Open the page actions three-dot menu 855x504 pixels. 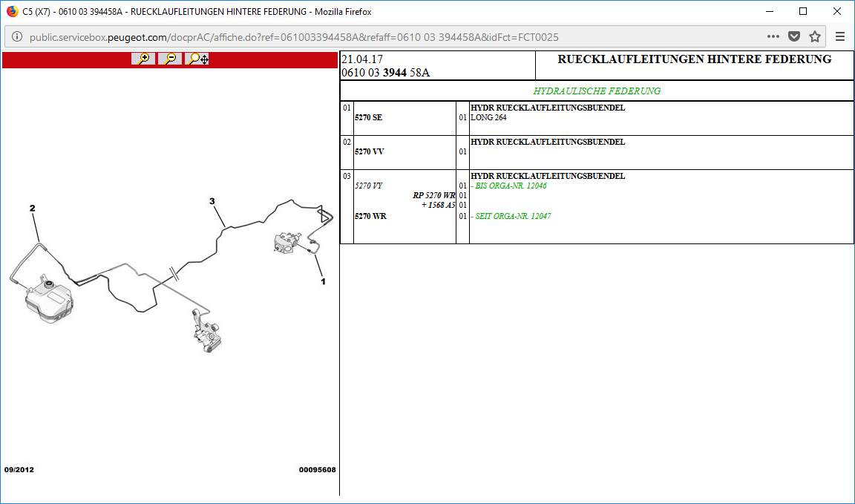[773, 36]
